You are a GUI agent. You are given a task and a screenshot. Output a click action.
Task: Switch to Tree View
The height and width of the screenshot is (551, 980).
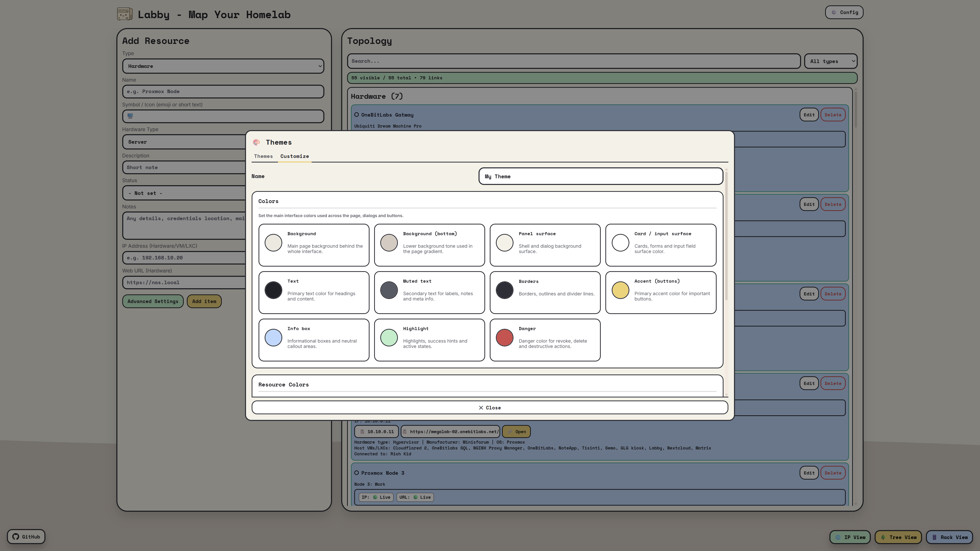898,537
